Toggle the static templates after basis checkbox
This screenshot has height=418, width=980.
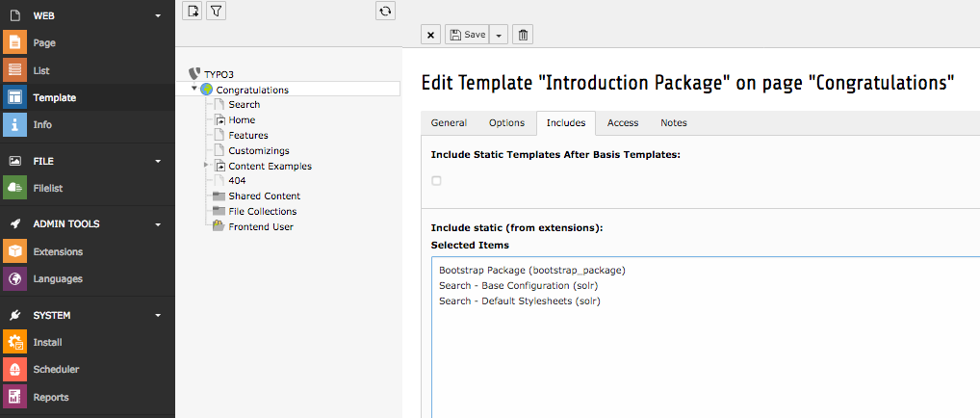[x=436, y=180]
